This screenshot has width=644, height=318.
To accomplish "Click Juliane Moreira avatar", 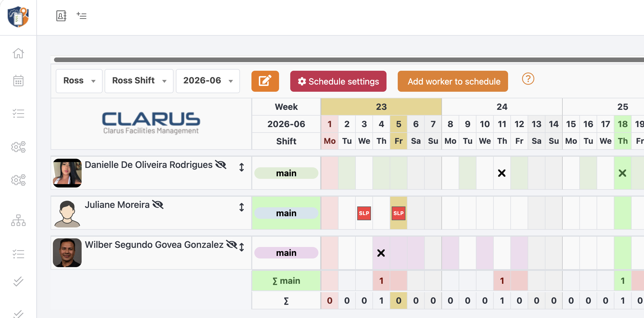I will pyautogui.click(x=67, y=214).
